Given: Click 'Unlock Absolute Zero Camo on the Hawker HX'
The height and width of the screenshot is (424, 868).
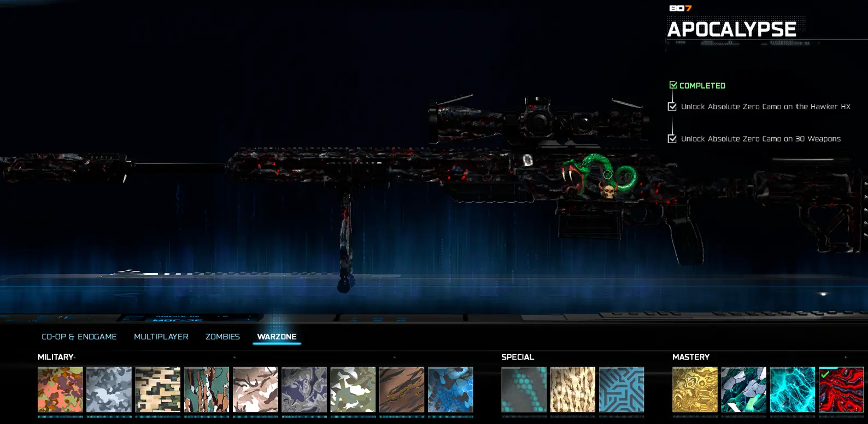Looking at the screenshot, I should (766, 107).
